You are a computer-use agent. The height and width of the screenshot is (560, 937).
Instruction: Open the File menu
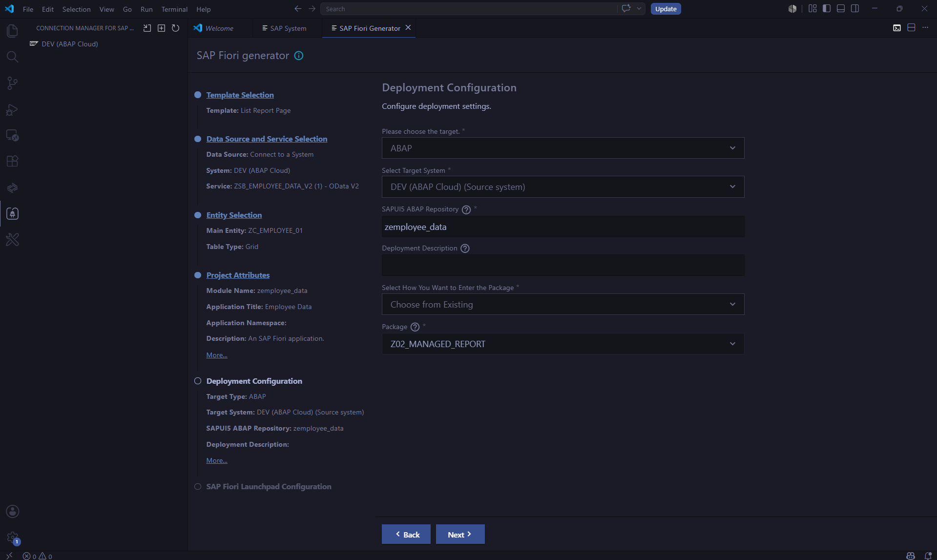28,9
